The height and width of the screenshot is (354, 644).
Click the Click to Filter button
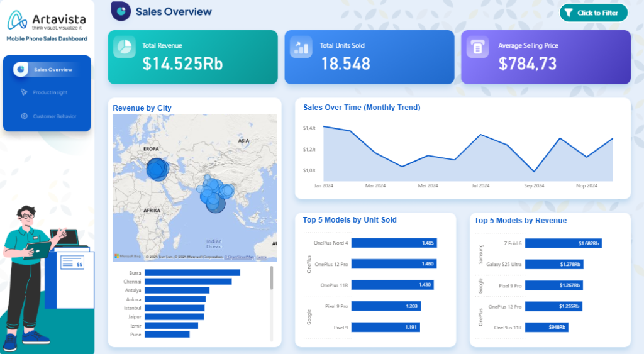(x=594, y=13)
